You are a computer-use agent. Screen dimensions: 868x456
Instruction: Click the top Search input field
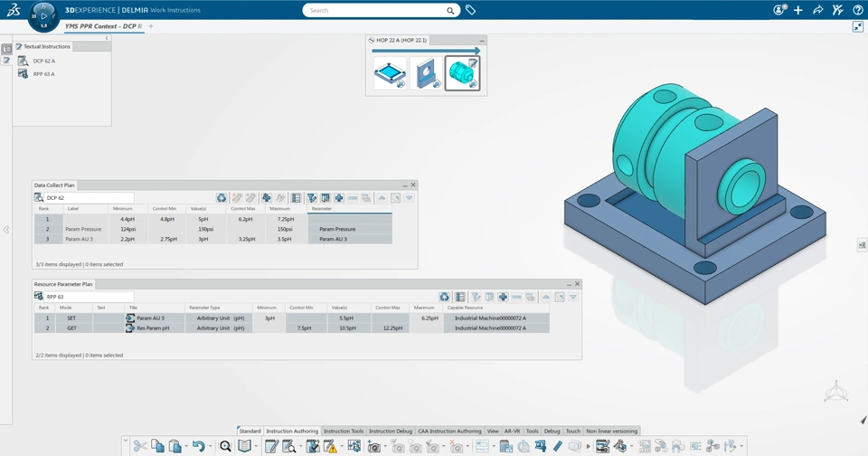coord(381,10)
